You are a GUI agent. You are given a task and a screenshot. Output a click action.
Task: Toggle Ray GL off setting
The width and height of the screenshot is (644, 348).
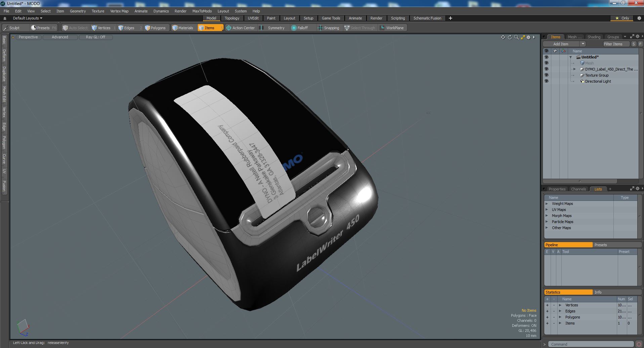click(x=95, y=37)
